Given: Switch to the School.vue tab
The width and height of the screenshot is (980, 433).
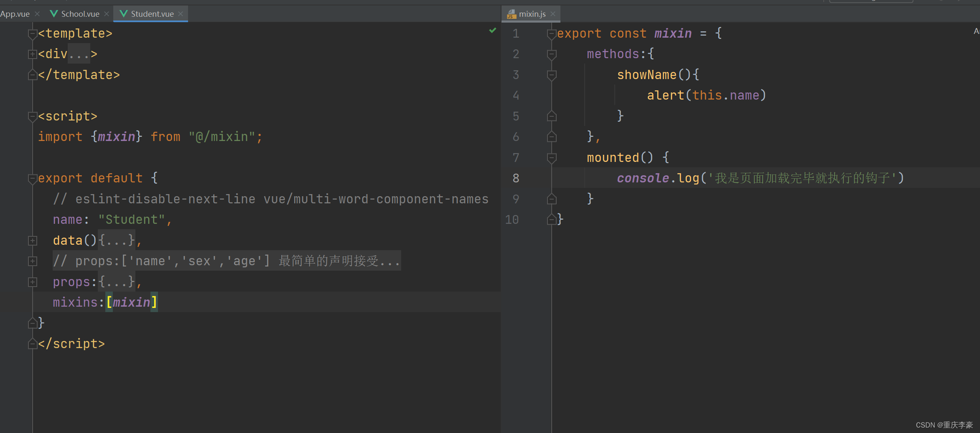Looking at the screenshot, I should click(80, 14).
